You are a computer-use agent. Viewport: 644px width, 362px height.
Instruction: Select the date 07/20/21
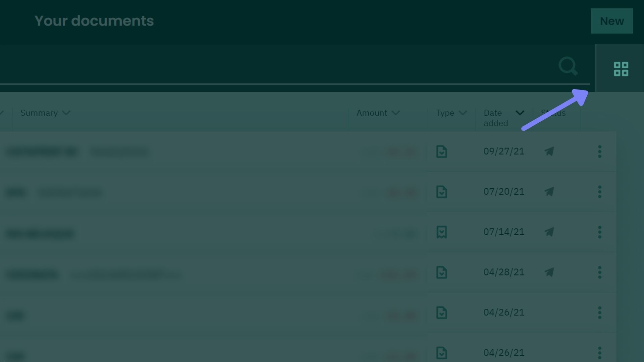coord(504,192)
